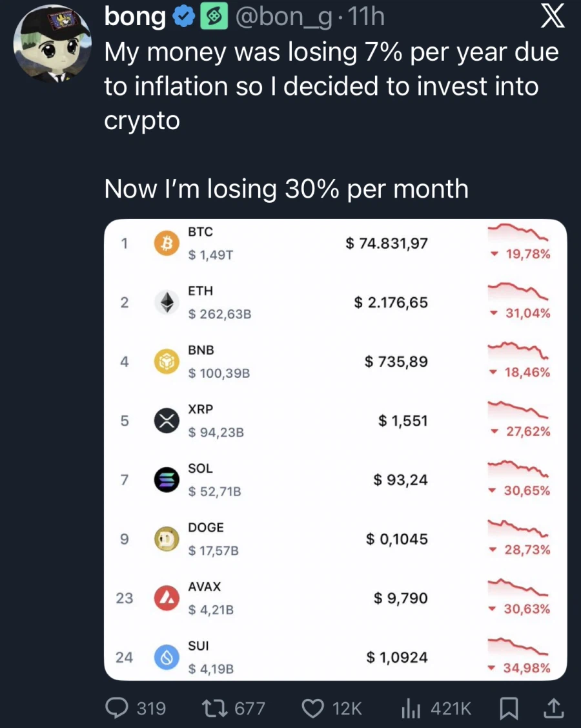Tap the AVAX row label

pos(204,587)
